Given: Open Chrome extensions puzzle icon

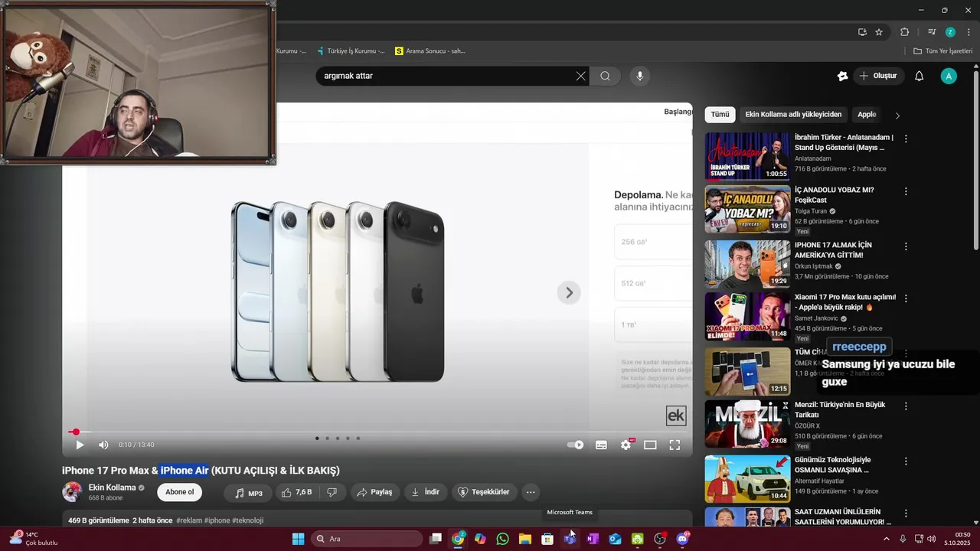Looking at the screenshot, I should click(905, 32).
